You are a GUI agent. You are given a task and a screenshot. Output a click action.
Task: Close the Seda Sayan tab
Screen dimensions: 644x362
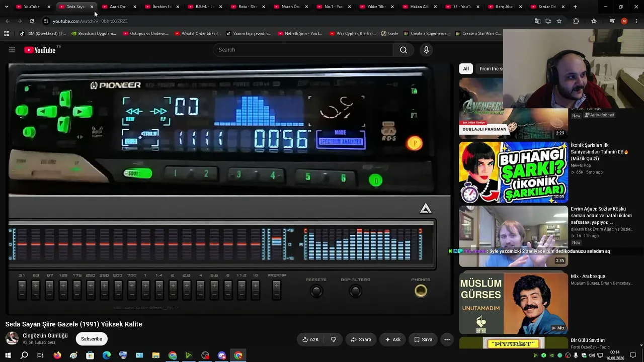pyautogui.click(x=92, y=7)
